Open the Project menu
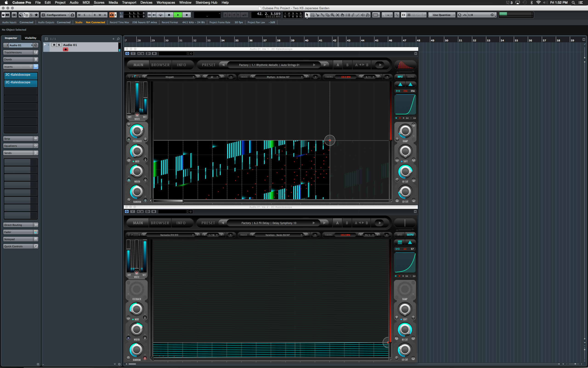 60,3
